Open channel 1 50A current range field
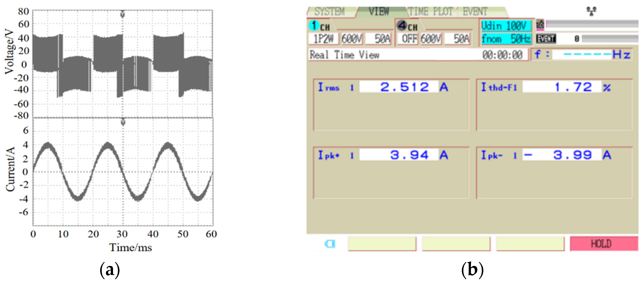 click(379, 39)
